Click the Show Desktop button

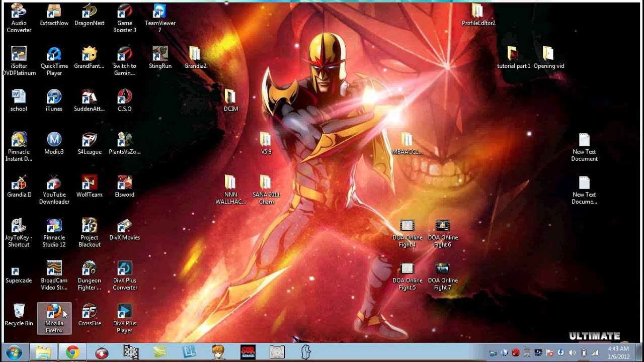(x=640, y=352)
